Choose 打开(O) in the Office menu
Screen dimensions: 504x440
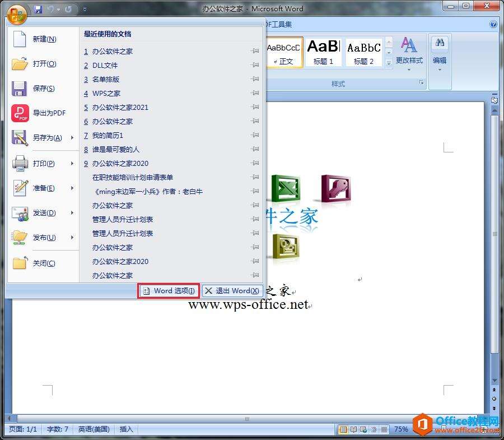pos(43,64)
